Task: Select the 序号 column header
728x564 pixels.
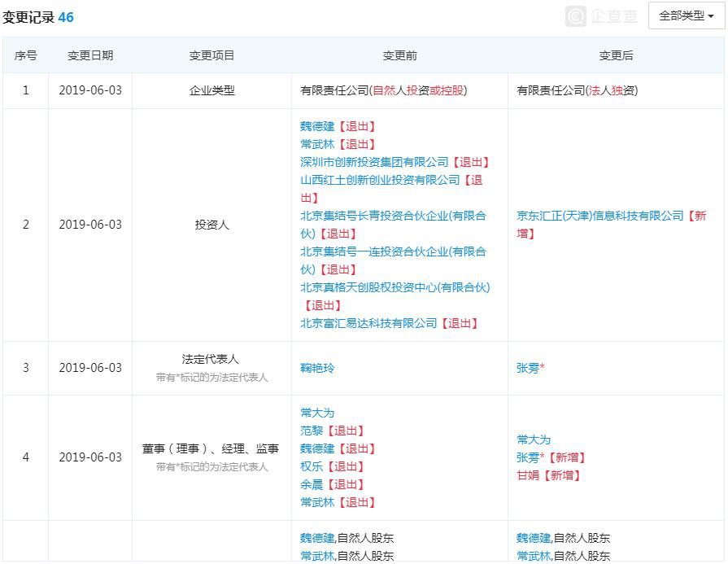Action: [25, 56]
